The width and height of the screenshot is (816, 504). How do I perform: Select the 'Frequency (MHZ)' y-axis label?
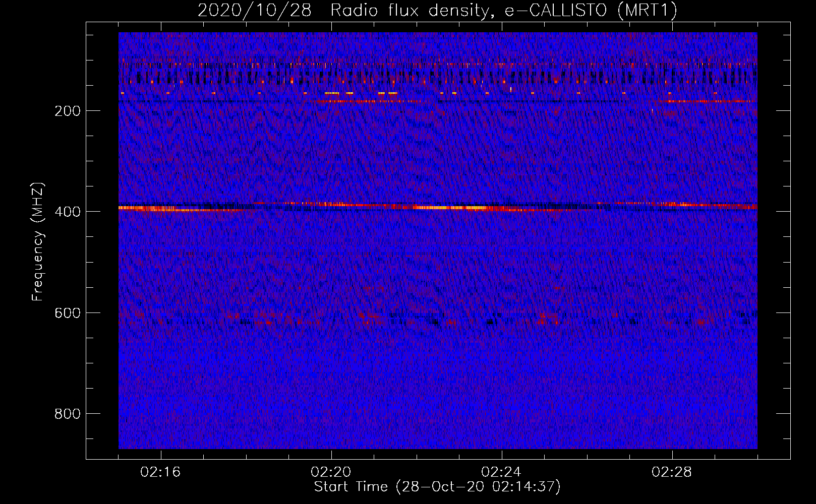click(x=38, y=241)
